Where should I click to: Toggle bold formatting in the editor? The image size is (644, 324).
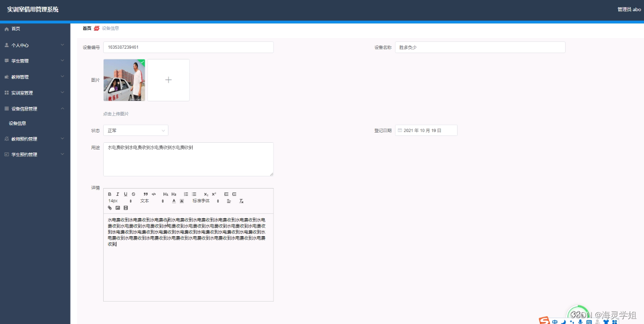(x=110, y=194)
